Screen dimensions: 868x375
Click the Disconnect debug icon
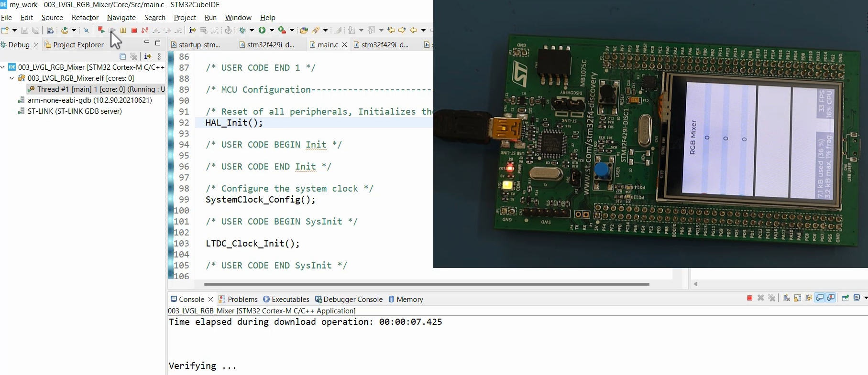point(145,30)
